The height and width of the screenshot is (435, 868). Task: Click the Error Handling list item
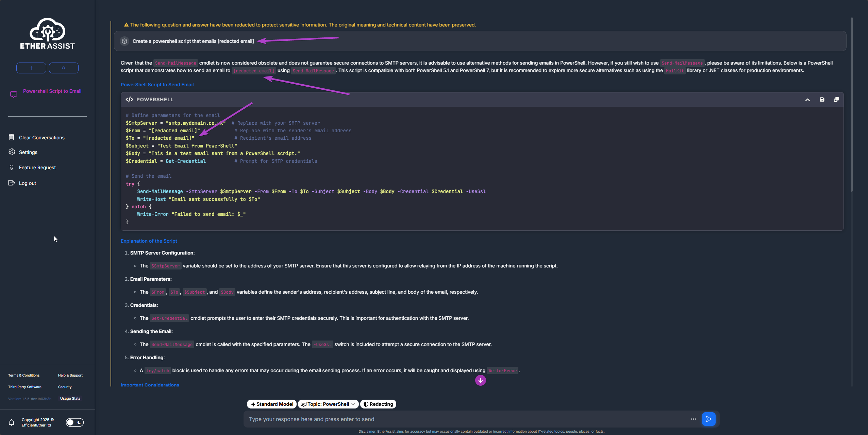(147, 358)
